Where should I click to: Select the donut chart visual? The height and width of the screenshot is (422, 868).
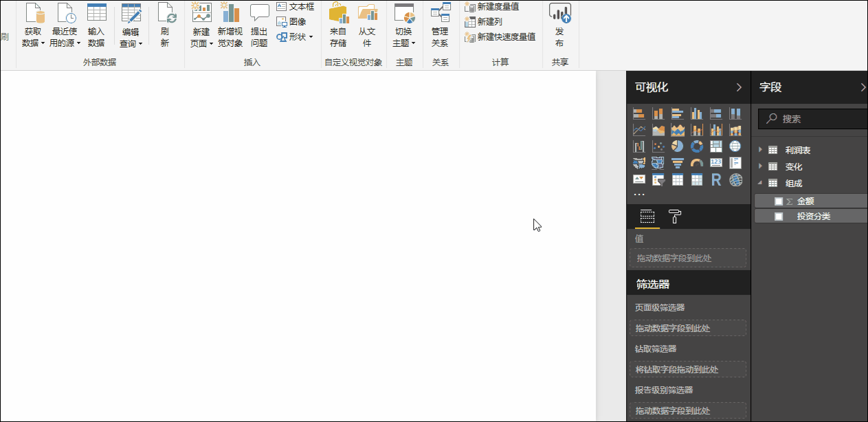[x=697, y=146]
